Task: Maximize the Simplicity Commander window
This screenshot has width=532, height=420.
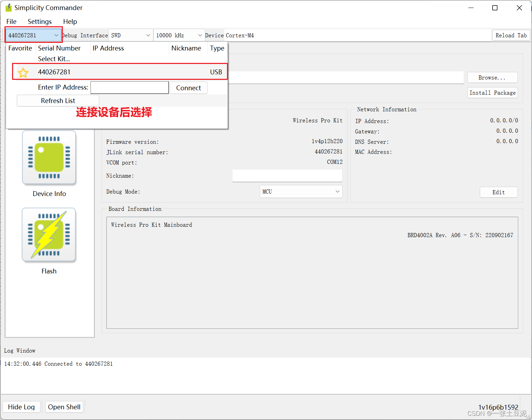Action: point(495,8)
